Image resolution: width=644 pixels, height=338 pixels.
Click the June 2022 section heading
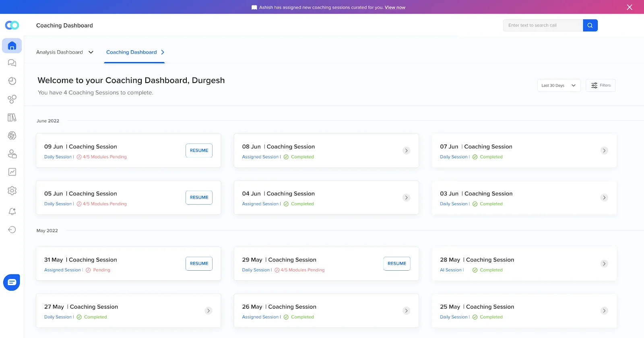pos(48,121)
